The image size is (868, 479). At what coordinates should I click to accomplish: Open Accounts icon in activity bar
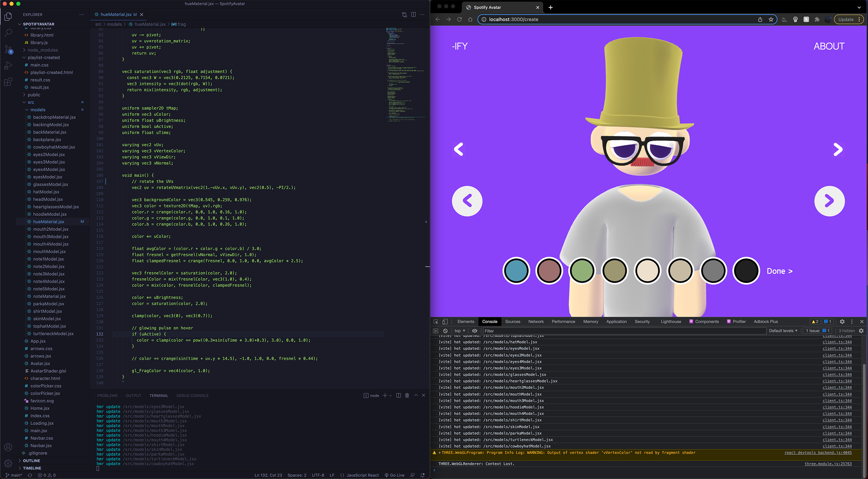8,447
